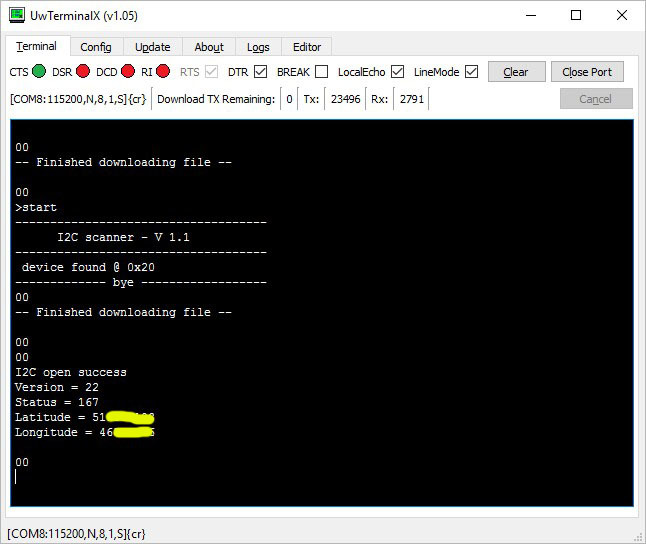Image resolution: width=646 pixels, height=544 pixels.
Task: Click the '>start' command line
Action: pos(36,207)
